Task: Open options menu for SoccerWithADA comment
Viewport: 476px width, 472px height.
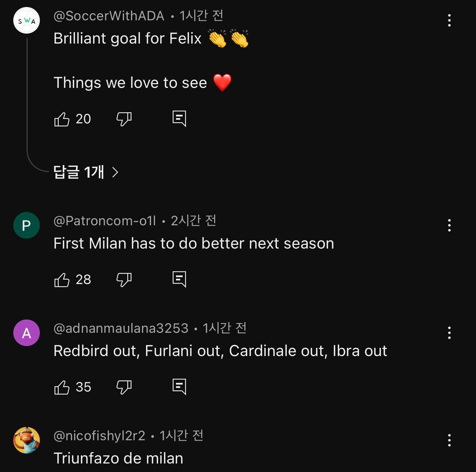Action: click(x=449, y=20)
